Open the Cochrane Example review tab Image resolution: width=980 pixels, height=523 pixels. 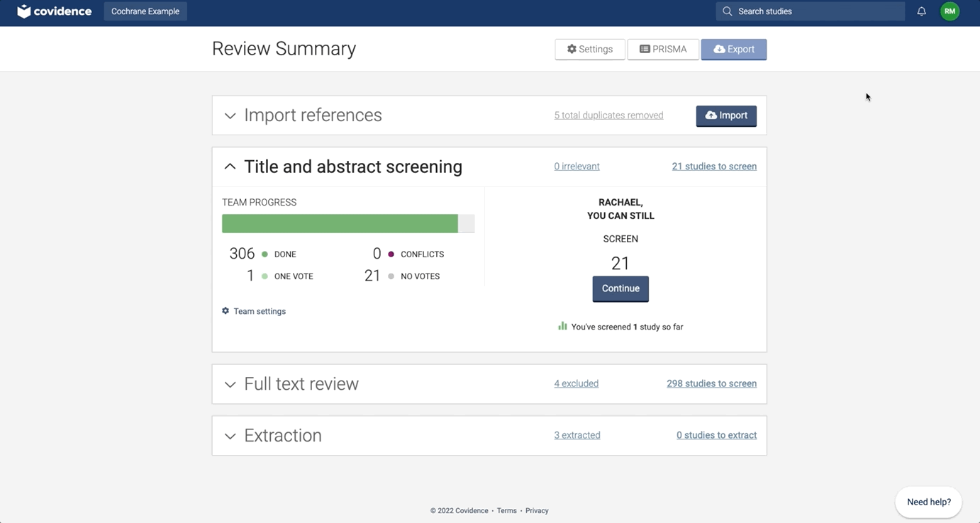(x=145, y=11)
